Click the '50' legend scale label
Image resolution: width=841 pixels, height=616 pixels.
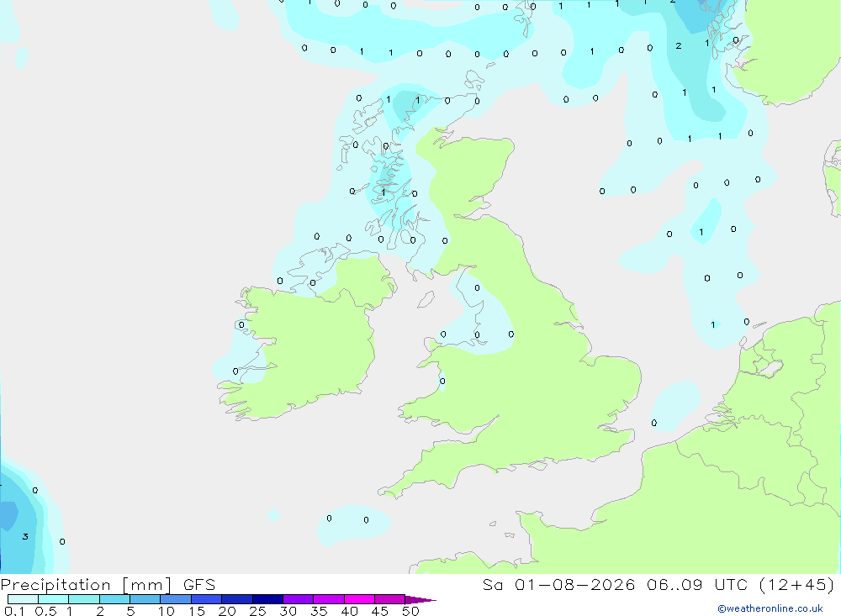click(x=411, y=611)
